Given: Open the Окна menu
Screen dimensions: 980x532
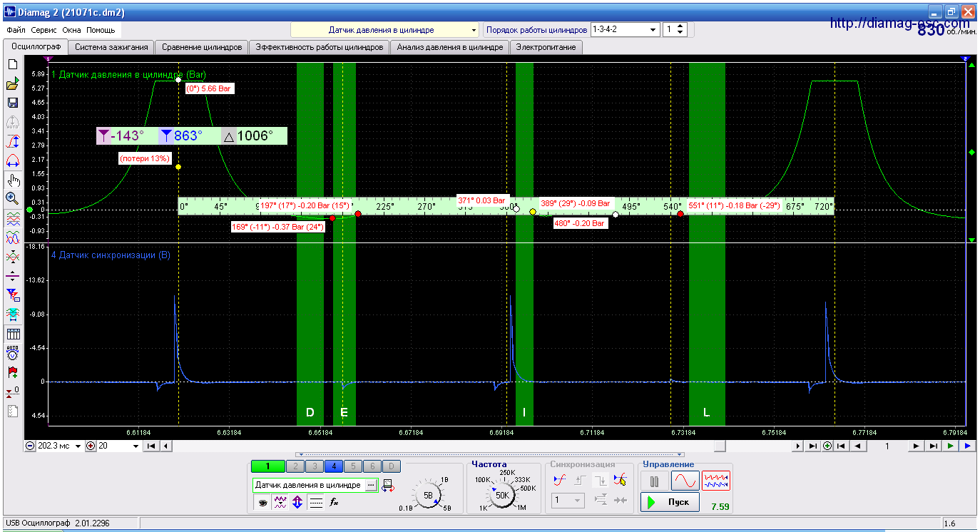Looking at the screenshot, I should (72, 31).
